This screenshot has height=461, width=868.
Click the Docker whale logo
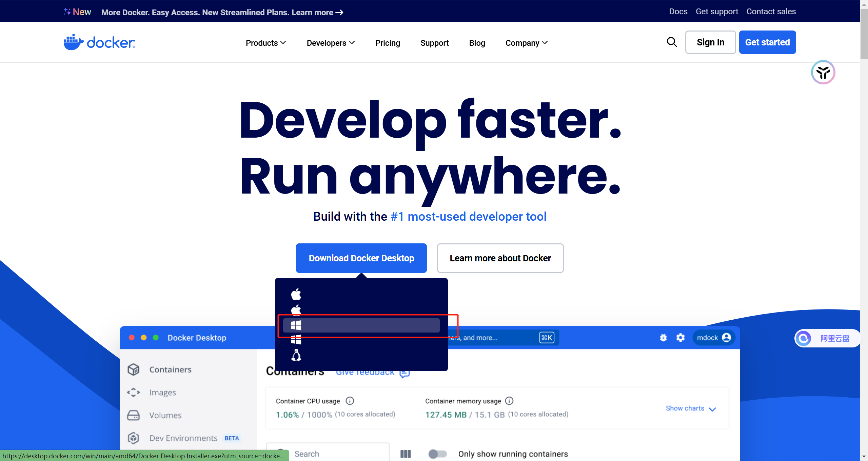pos(99,42)
